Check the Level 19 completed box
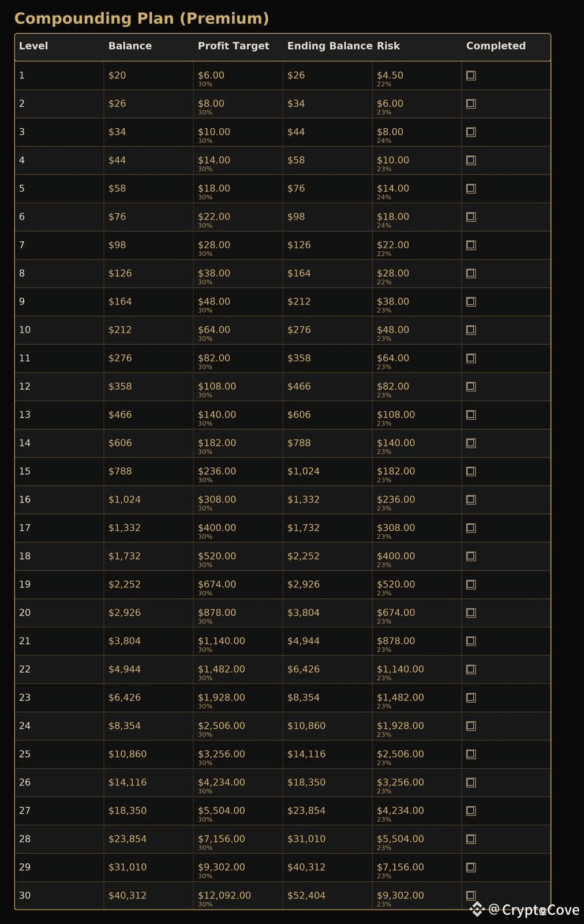Image resolution: width=584 pixels, height=924 pixels. point(471,585)
